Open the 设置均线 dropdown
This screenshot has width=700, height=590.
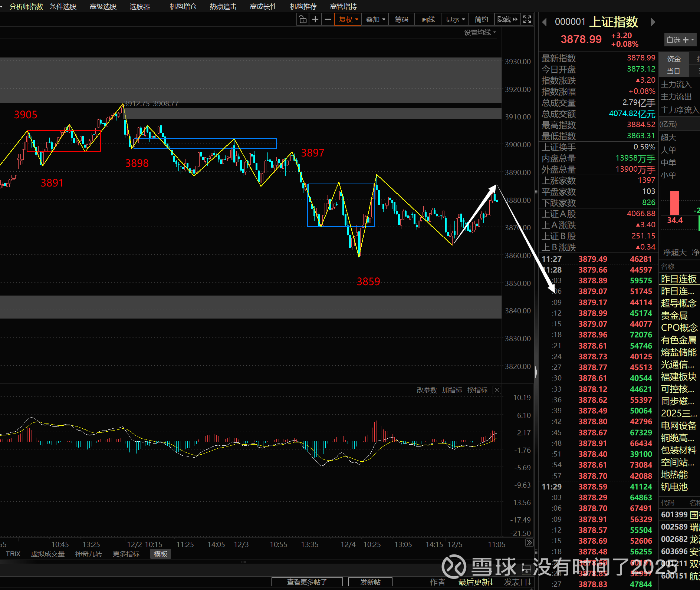tap(480, 33)
